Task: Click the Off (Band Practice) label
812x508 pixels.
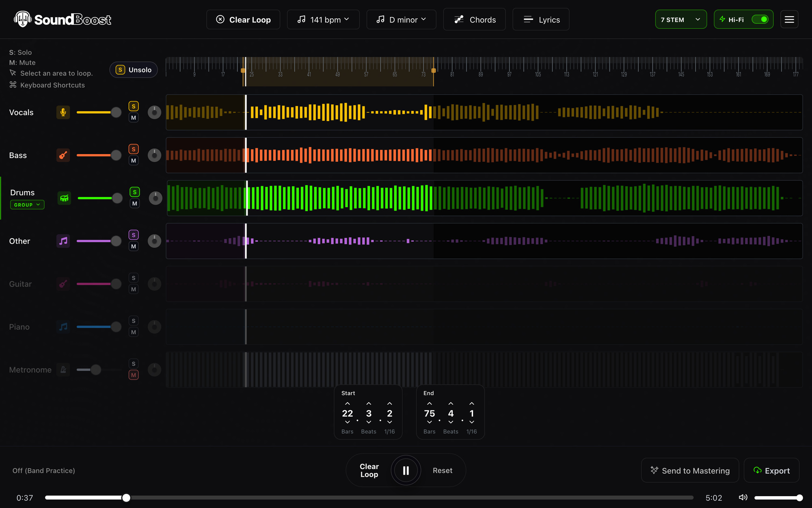Action: coord(44,471)
